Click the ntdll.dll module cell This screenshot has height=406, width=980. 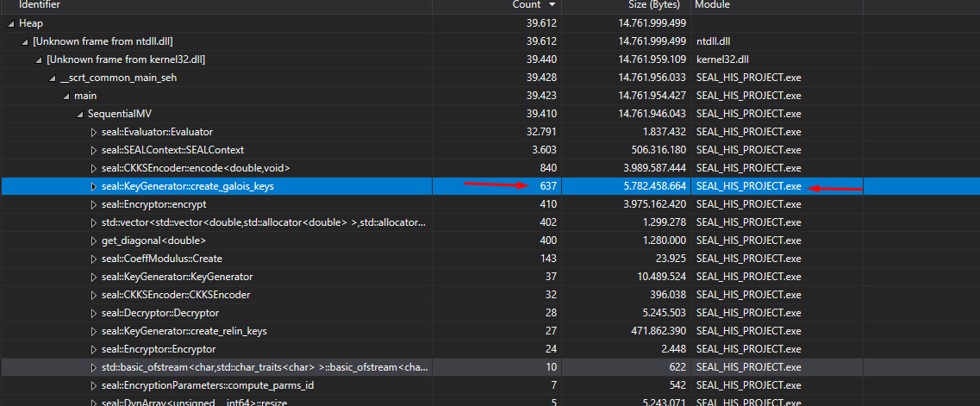click(x=713, y=42)
